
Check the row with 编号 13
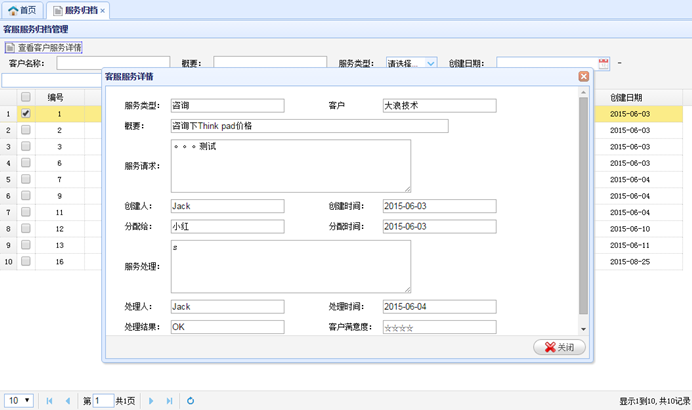point(26,245)
